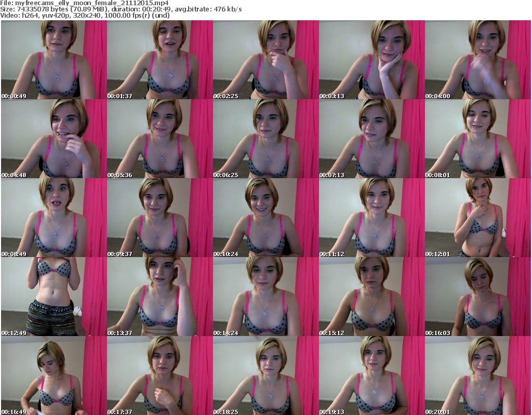Click the thumbnail timestamped 00:00:49
Viewport: 532px width, 415px height.
(x=54, y=60)
